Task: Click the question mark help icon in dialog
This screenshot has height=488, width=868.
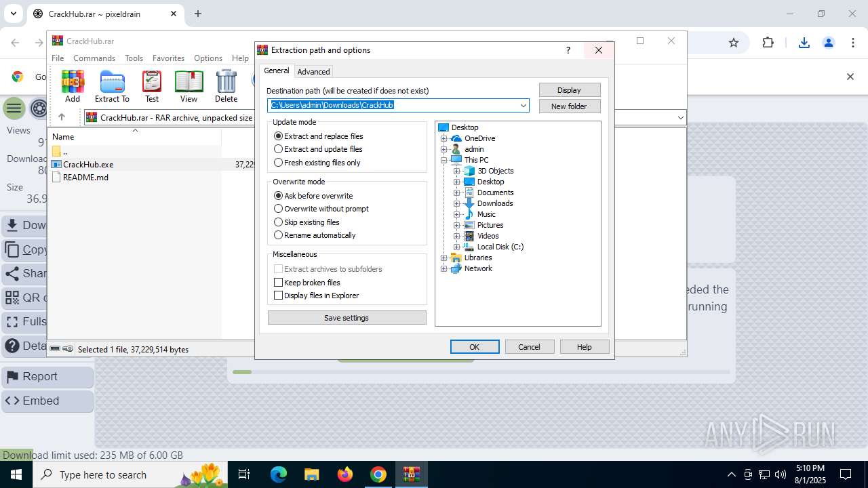Action: (x=568, y=50)
